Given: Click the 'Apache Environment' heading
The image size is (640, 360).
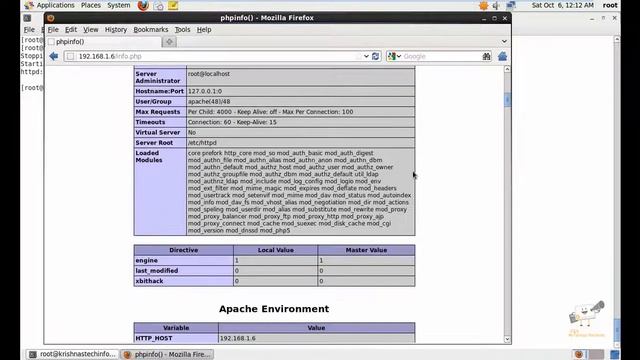Looking at the screenshot, I should click(274, 309).
